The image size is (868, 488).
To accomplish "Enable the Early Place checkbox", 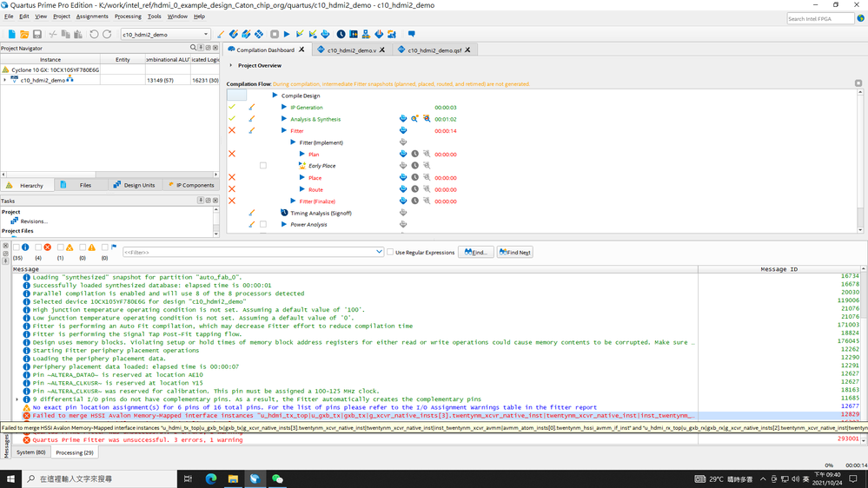I will pos(263,166).
